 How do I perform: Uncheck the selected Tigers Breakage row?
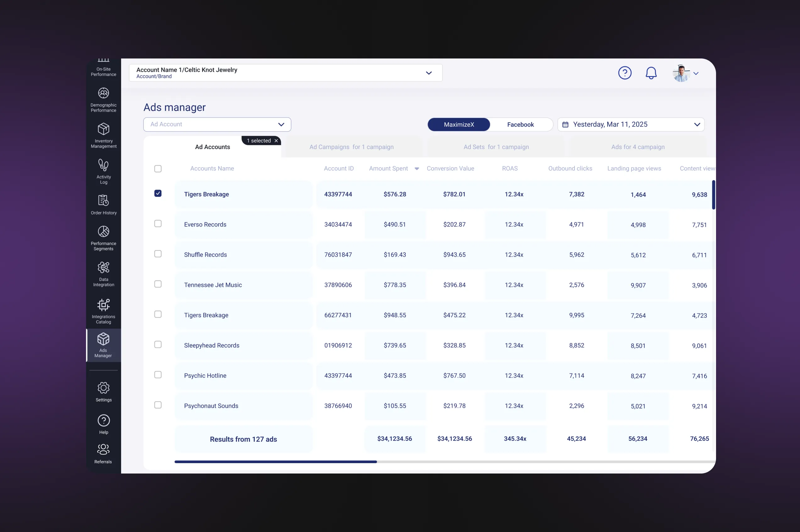coord(158,193)
